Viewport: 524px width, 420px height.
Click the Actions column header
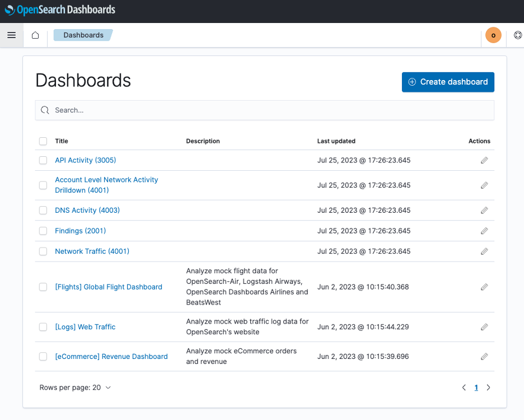tap(479, 141)
